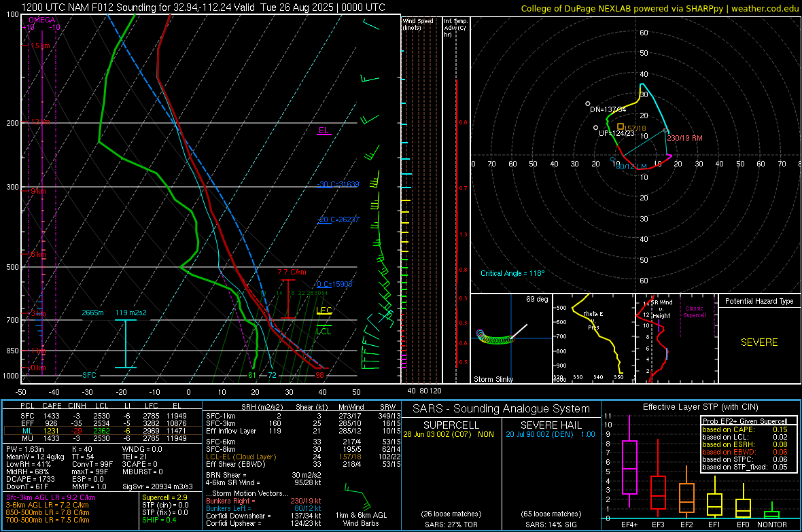Select the Eff Inflow Layer row
This screenshot has width=802, height=532.
click(303, 431)
